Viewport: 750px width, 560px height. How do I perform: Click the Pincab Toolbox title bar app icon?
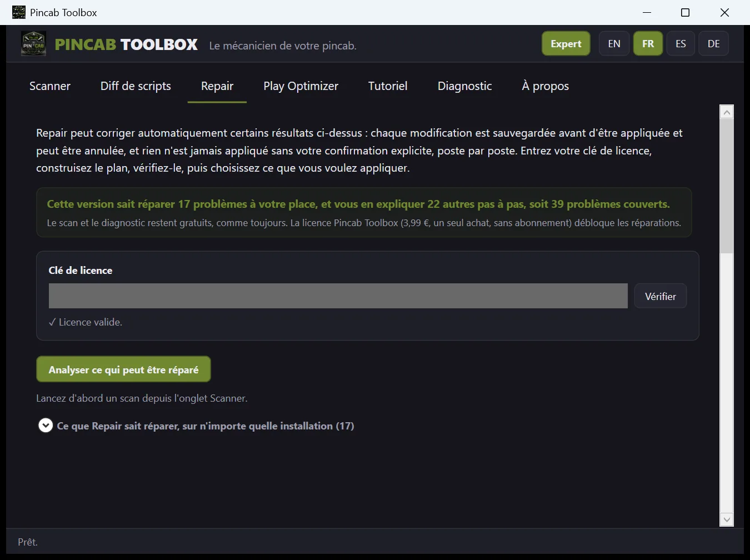coord(19,12)
